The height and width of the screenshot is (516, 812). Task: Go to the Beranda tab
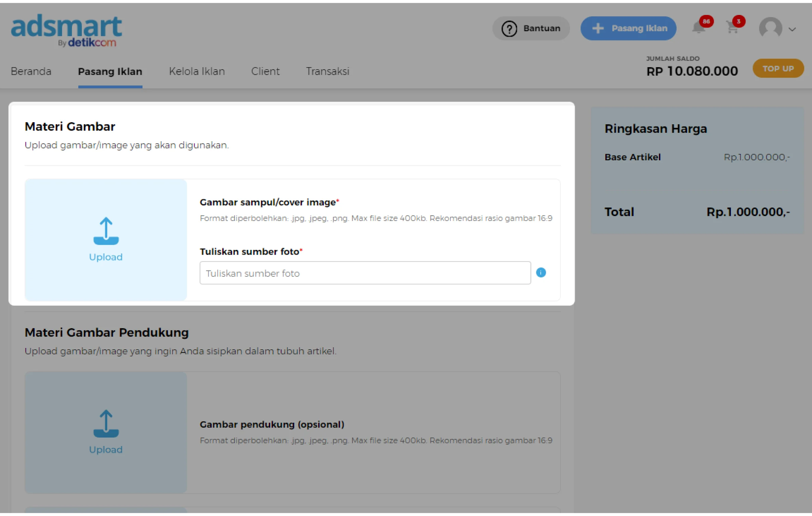31,71
